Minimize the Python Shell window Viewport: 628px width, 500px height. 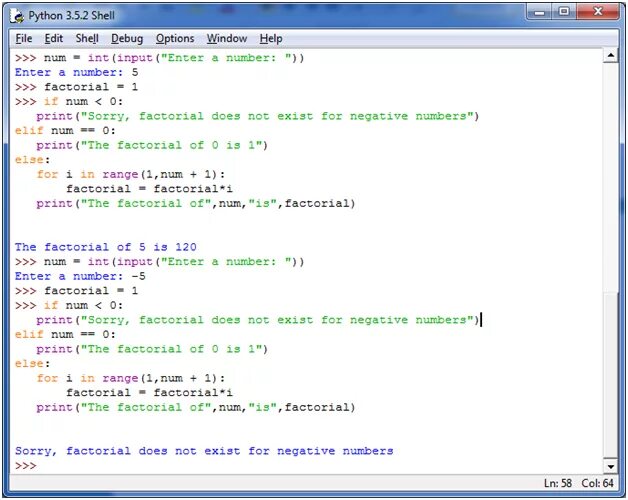pos(540,12)
